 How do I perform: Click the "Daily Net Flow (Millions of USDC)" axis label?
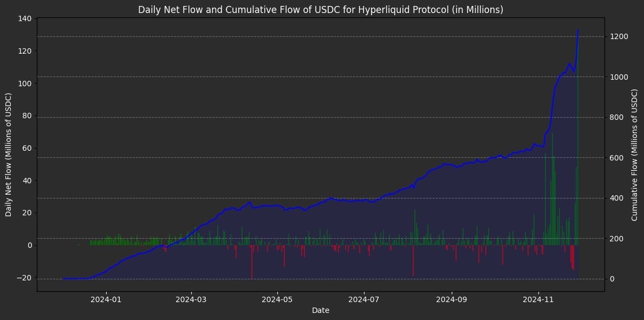[x=8, y=155]
